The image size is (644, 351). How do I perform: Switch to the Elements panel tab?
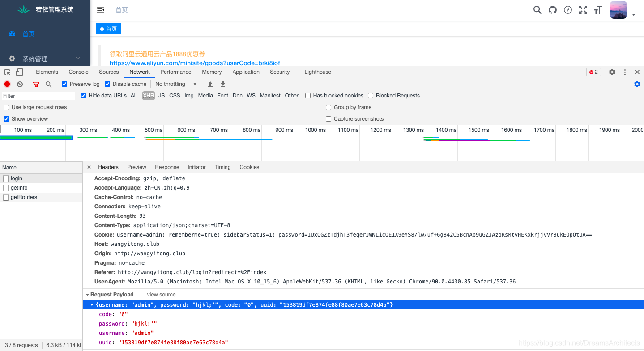coord(47,72)
